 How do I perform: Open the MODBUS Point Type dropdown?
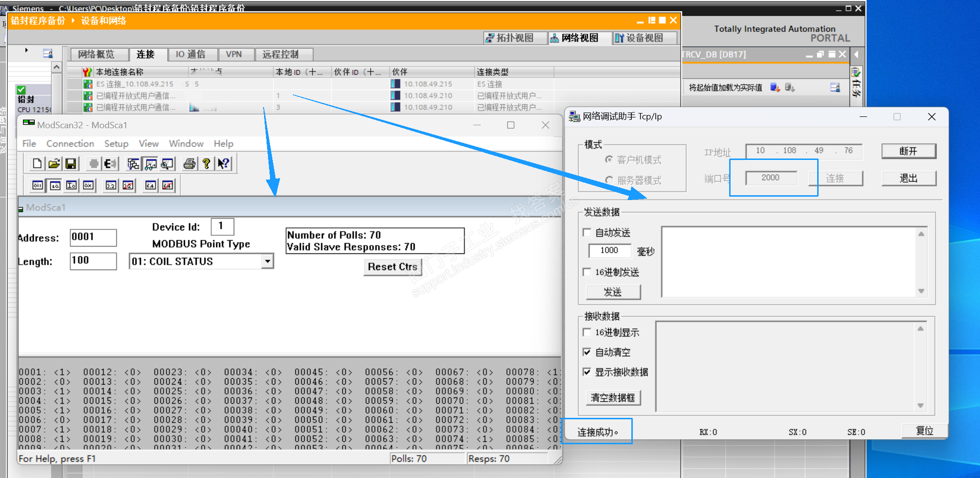point(267,261)
